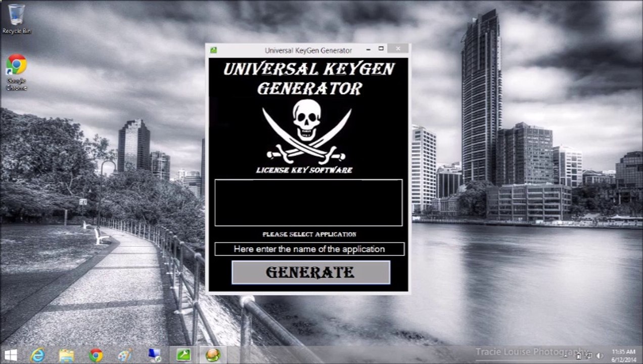Open the Windows Start button
This screenshot has width=643, height=364.
(11, 355)
